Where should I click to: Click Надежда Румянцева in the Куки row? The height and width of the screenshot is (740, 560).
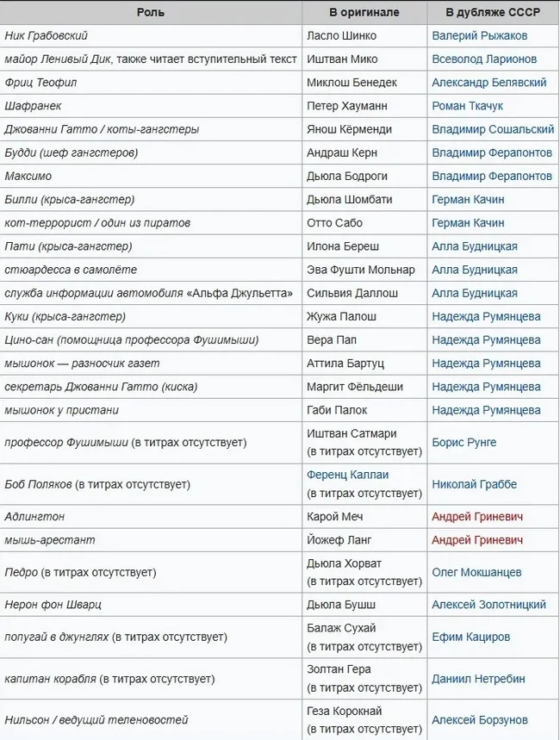coord(486,316)
